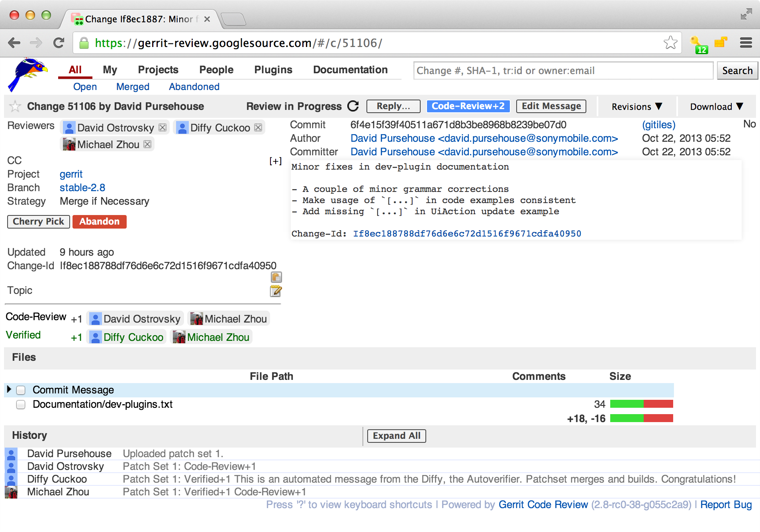
Task: Open the gerrit project link
Action: click(x=71, y=174)
